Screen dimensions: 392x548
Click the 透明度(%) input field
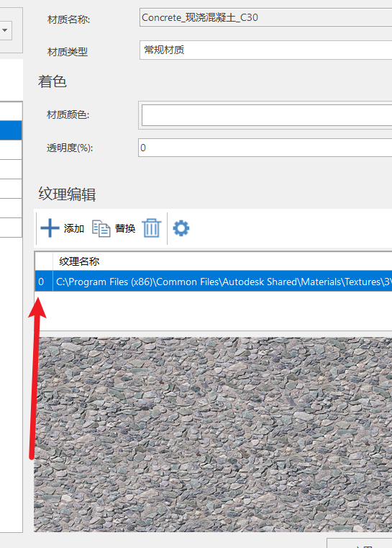pos(265,148)
